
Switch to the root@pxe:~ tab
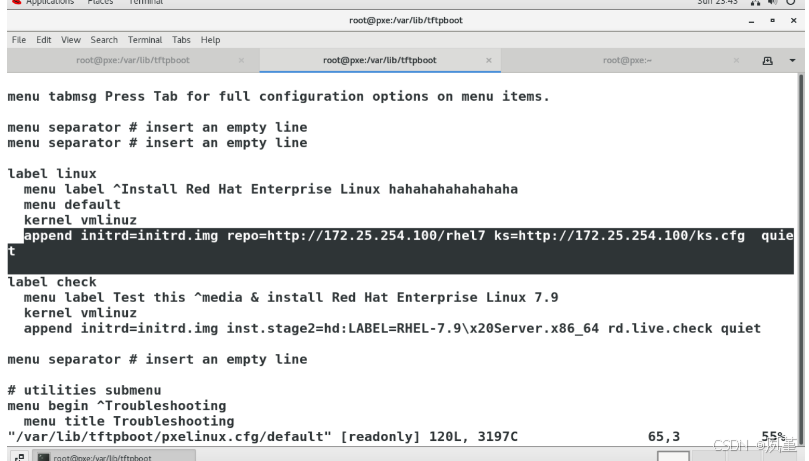pyautogui.click(x=627, y=60)
